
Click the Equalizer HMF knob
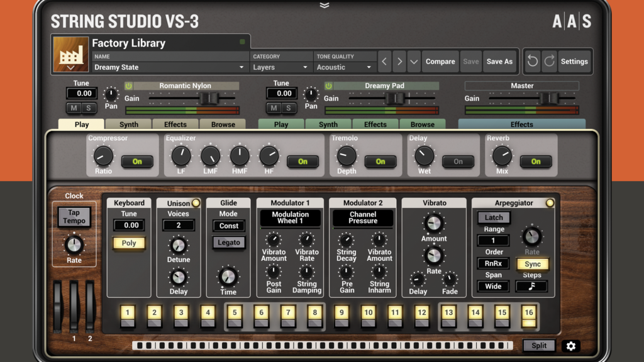click(x=240, y=156)
